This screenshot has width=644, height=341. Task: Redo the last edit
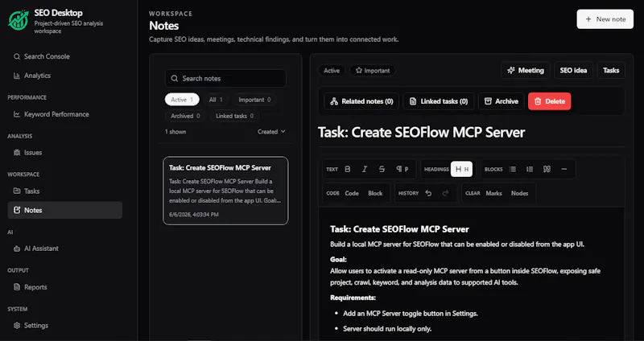click(445, 193)
